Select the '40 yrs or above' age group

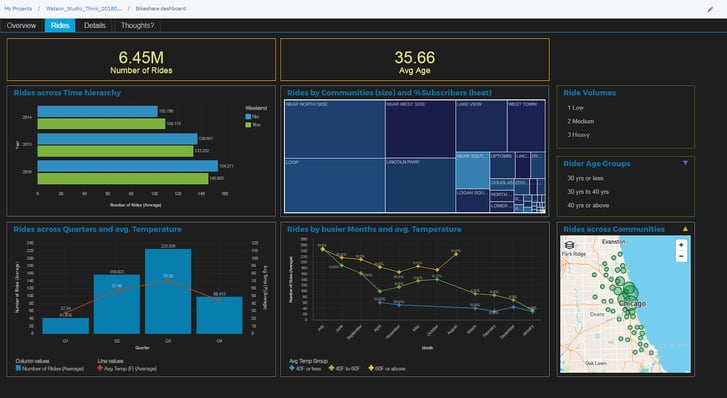point(588,205)
